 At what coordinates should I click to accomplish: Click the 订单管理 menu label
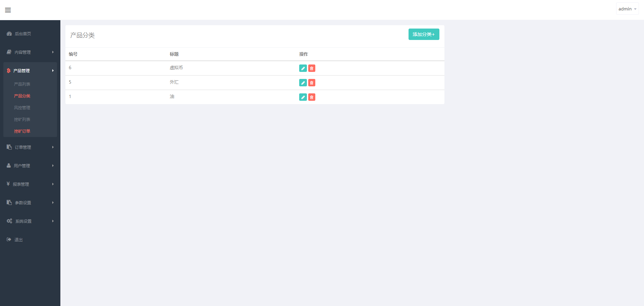point(23,147)
